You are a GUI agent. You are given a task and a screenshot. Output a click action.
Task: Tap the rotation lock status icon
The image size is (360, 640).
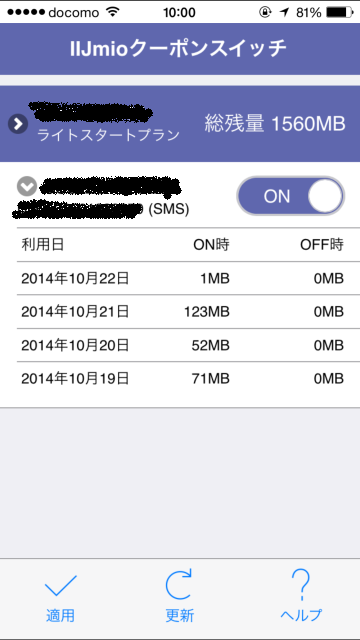pos(264,12)
